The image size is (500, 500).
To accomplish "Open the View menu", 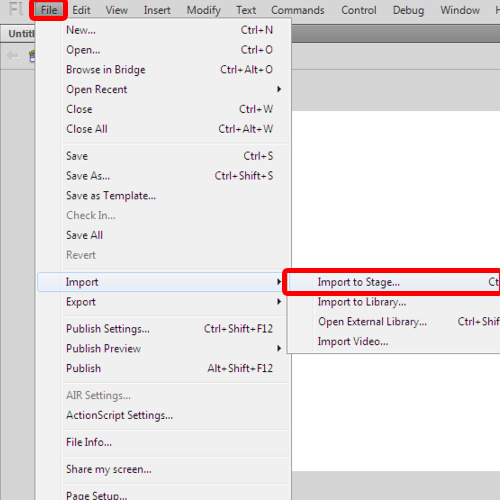I will (117, 10).
